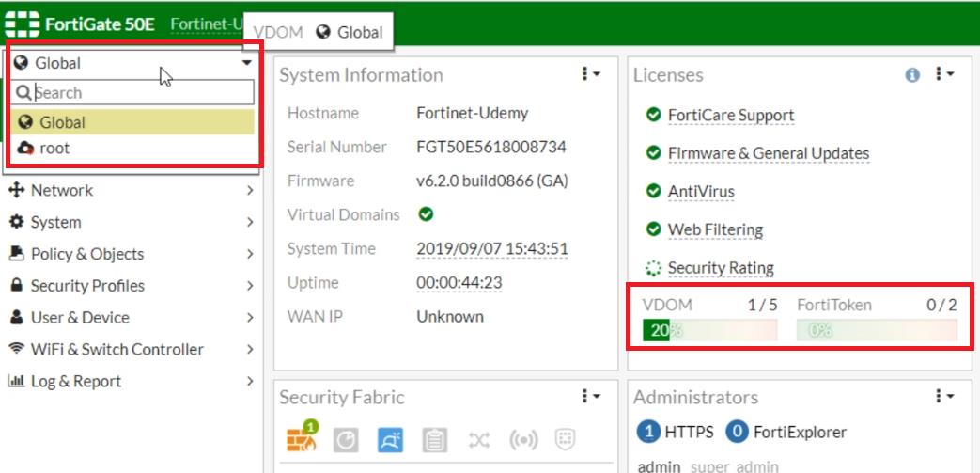This screenshot has width=980, height=473.
Task: Select root VDOM in the list
Action: point(132,149)
